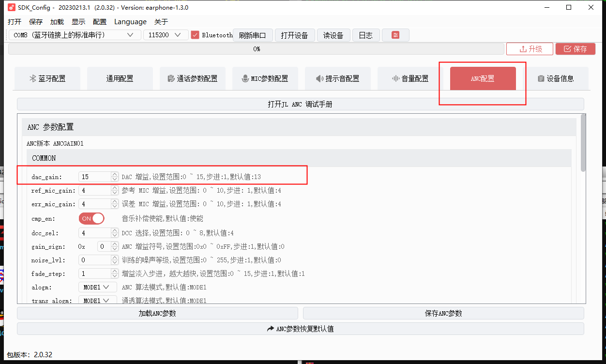
Task: Select the microphone icon tab MIC参数配置
Action: [x=265, y=78]
